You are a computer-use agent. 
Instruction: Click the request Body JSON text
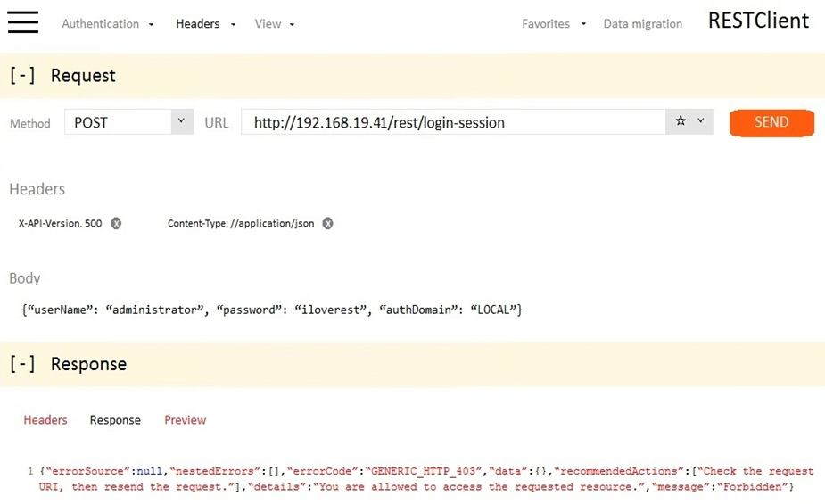271,310
